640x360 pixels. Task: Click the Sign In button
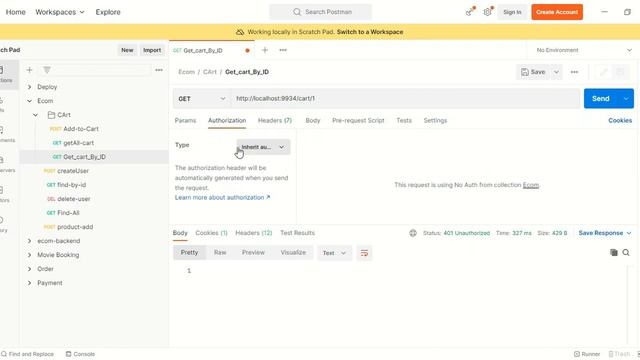point(512,12)
